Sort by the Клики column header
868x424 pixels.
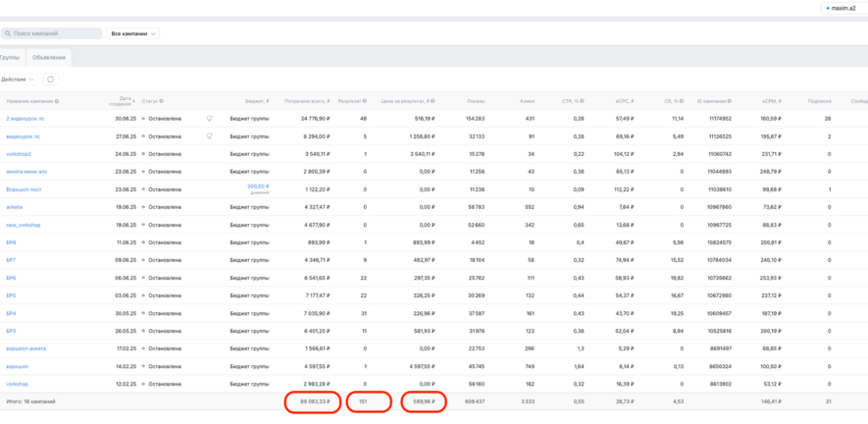(527, 101)
